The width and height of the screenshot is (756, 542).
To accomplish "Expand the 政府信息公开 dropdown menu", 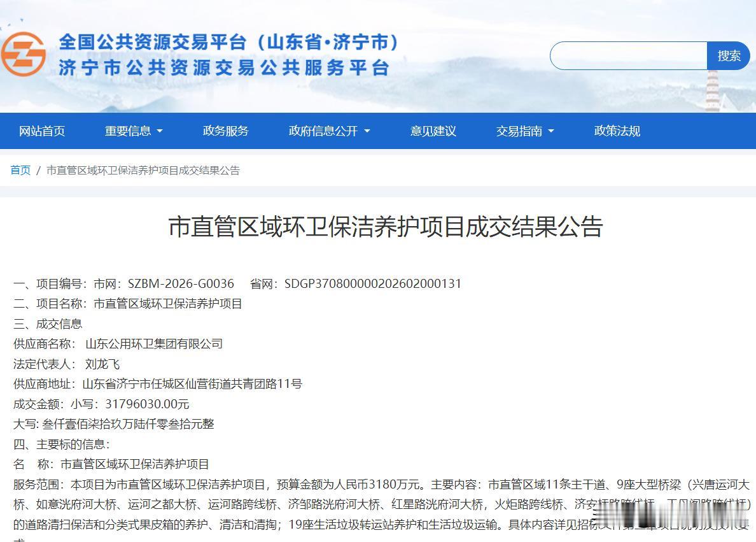I will pos(329,131).
